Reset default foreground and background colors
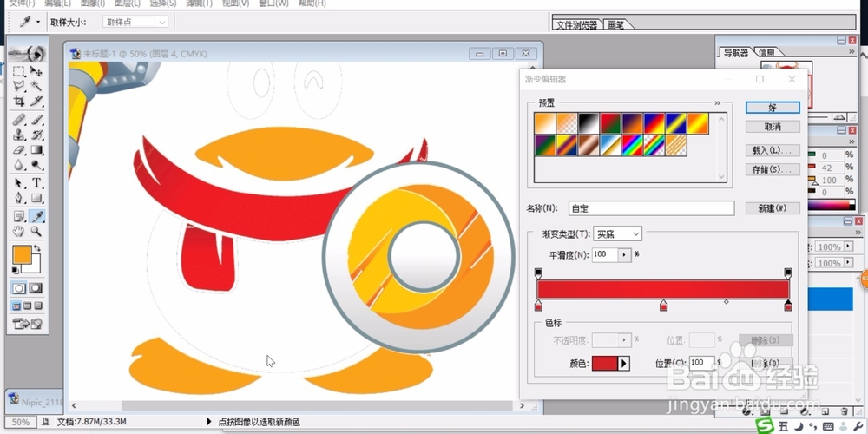Viewport: 868px width, 434px height. point(16,270)
